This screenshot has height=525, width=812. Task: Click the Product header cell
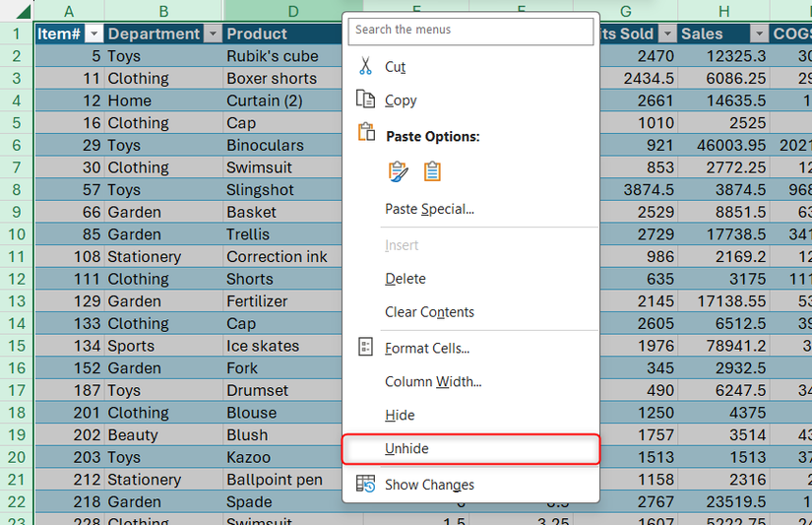pos(283,33)
